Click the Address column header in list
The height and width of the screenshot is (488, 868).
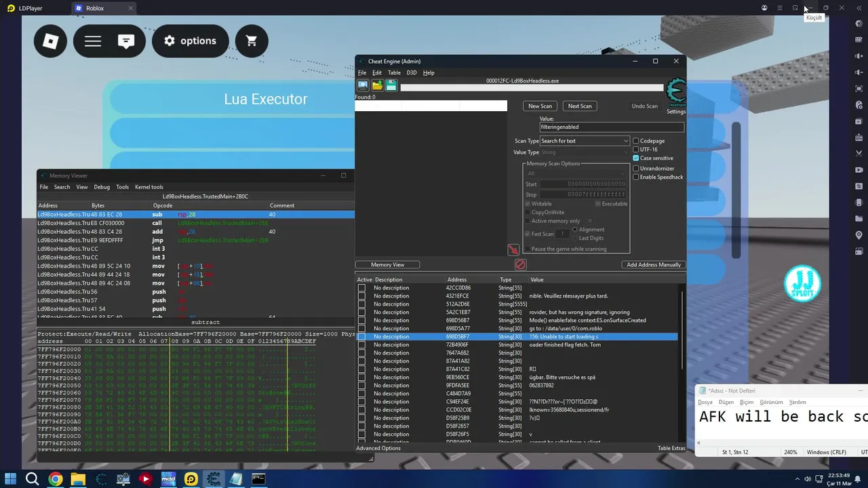tap(457, 279)
